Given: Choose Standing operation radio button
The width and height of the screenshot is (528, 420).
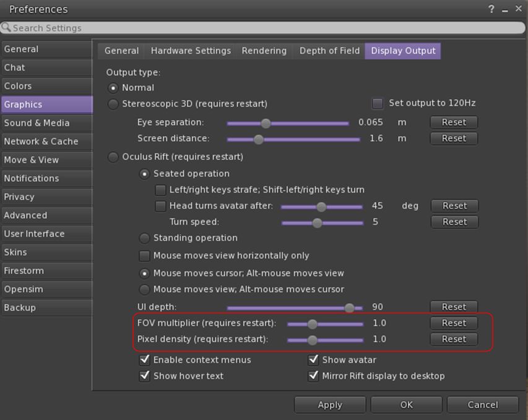Looking at the screenshot, I should point(144,238).
